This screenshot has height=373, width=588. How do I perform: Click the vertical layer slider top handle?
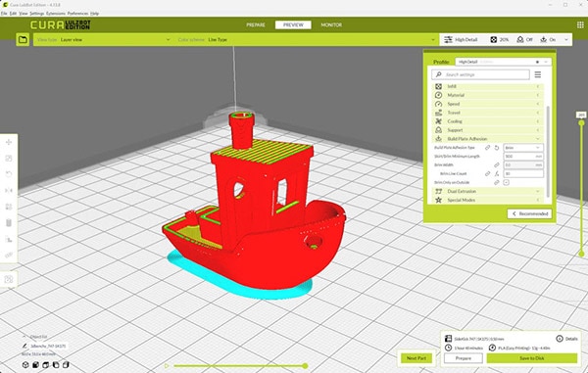coord(581,122)
